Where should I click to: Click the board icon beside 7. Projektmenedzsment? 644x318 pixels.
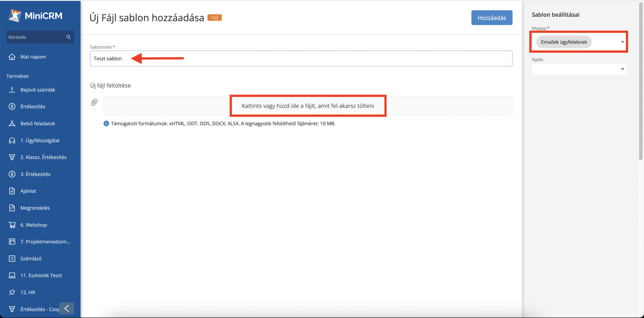click(12, 241)
